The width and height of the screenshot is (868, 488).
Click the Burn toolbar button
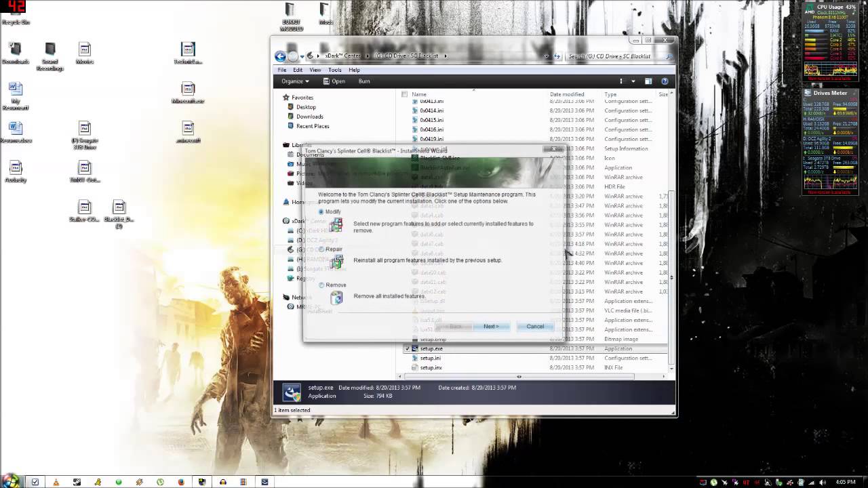[x=364, y=81]
